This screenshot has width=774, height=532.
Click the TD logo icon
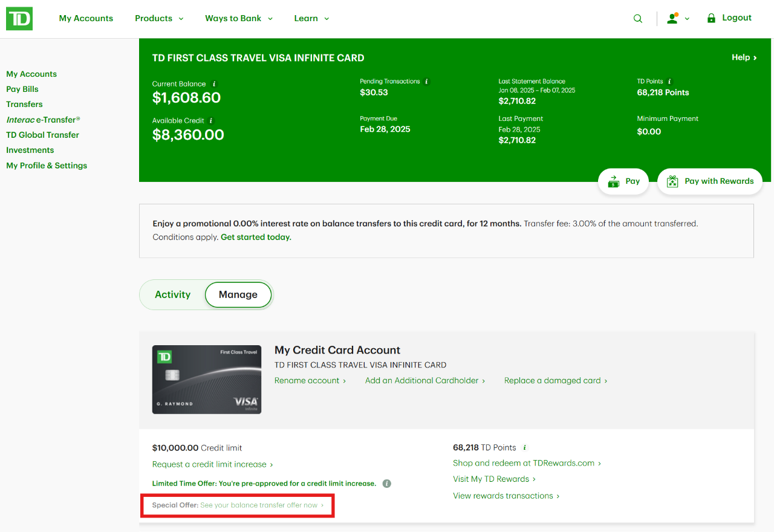(x=19, y=19)
